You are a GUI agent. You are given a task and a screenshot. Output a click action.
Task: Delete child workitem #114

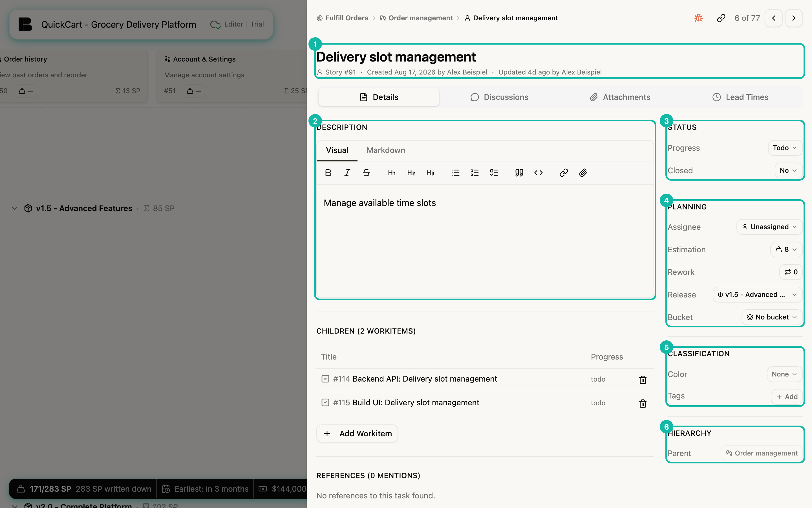click(x=643, y=380)
